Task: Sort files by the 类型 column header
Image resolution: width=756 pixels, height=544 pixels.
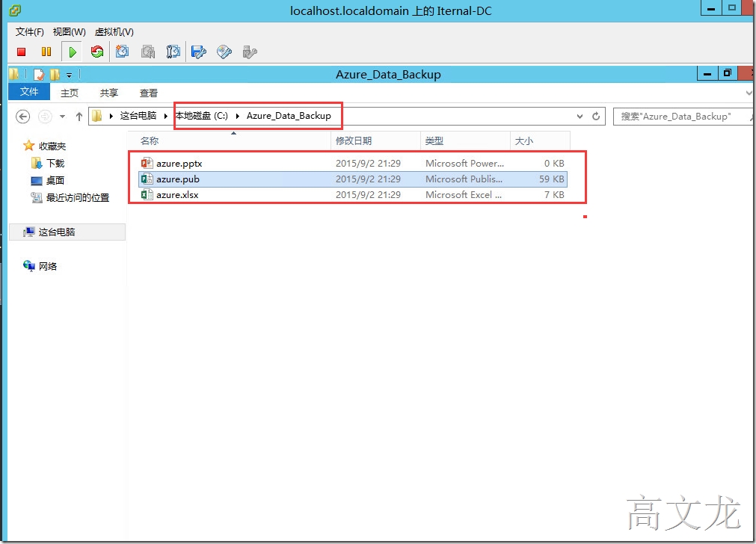Action: coord(465,140)
